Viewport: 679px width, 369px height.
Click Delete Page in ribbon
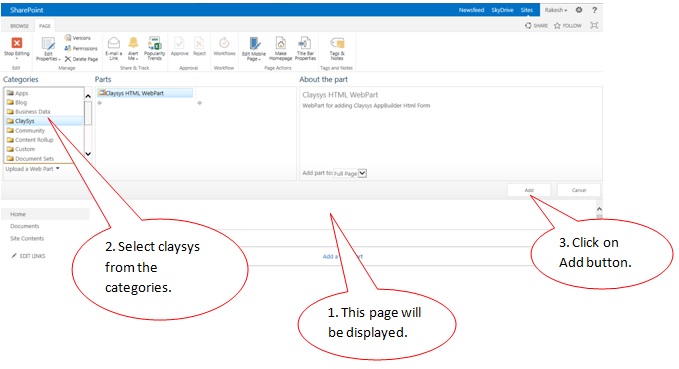click(81, 59)
